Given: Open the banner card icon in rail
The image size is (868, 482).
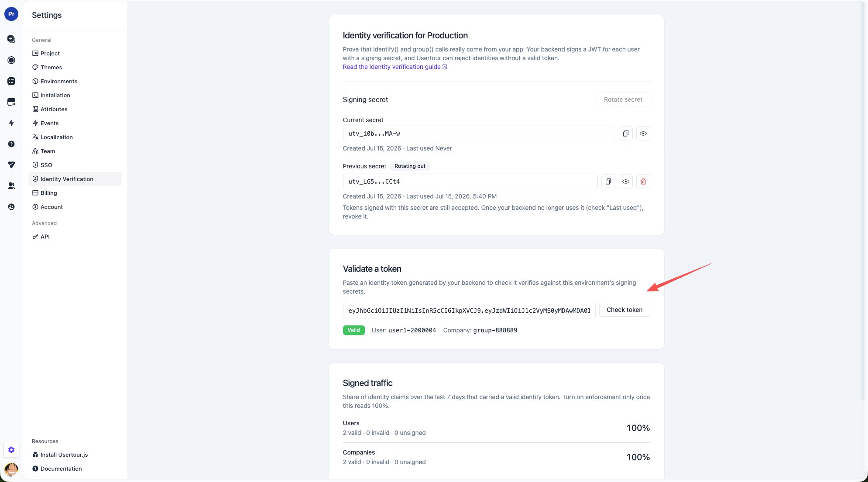Looking at the screenshot, I should (11, 102).
